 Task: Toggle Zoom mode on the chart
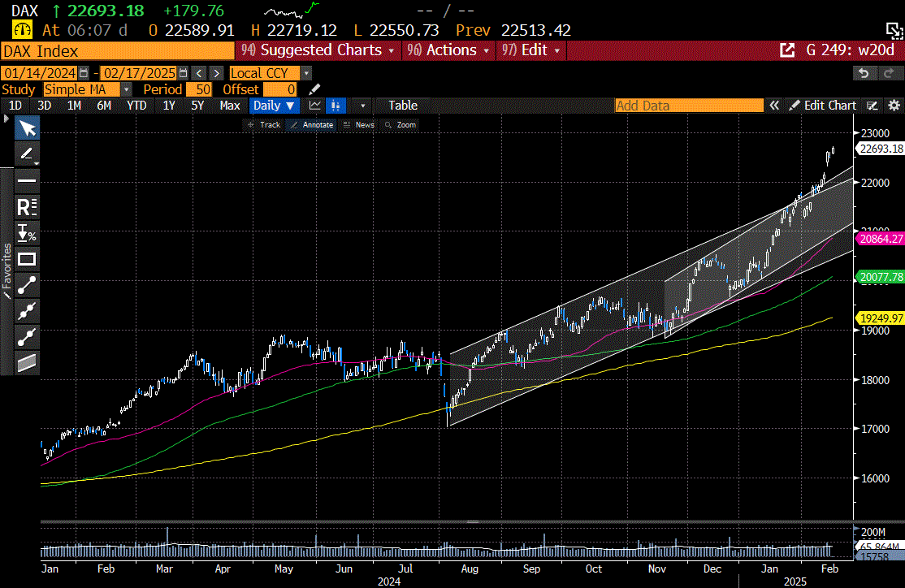401,124
